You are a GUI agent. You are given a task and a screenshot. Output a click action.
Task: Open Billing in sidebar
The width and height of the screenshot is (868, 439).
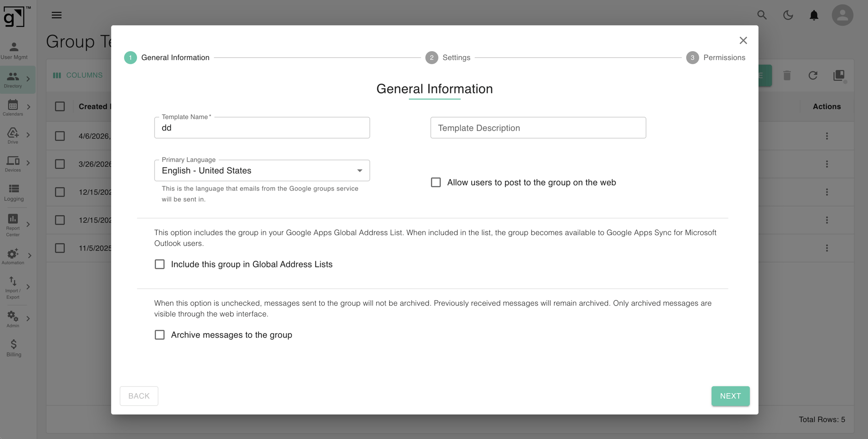pyautogui.click(x=14, y=348)
